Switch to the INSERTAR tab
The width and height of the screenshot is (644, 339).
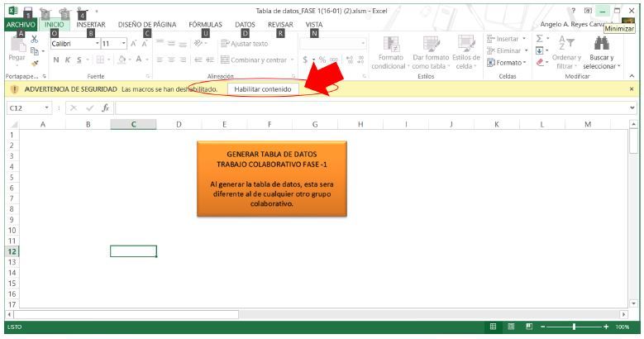(x=91, y=25)
